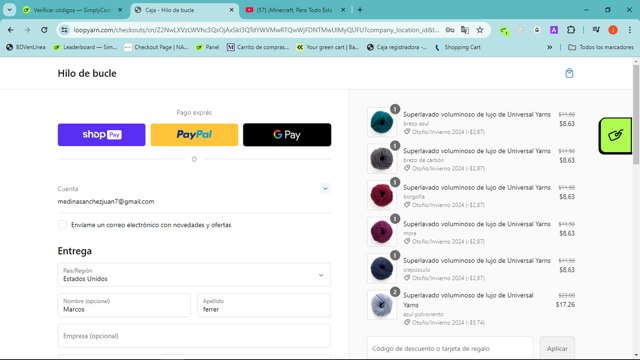
Task: Switch to the Minecraft YouTube tab
Action: 296,10
